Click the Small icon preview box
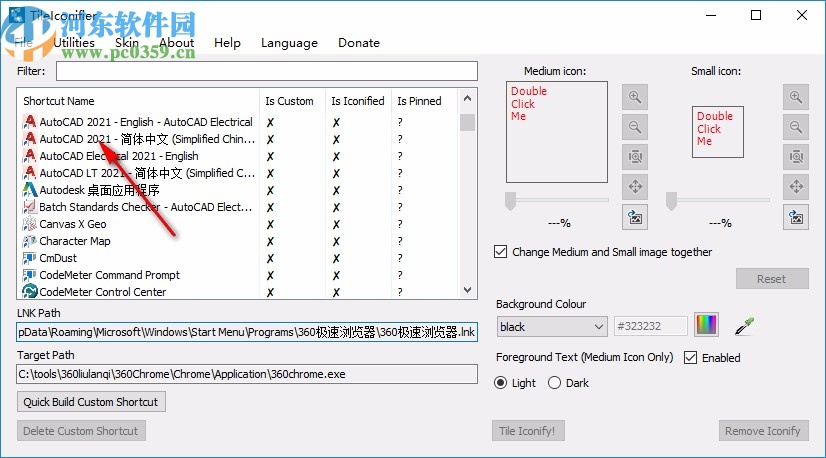The image size is (826, 458). point(717,132)
